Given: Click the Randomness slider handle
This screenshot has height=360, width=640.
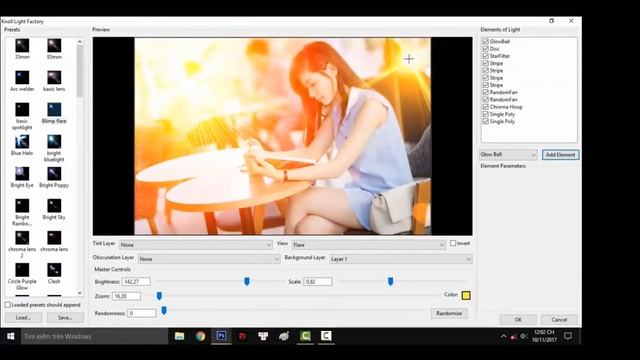Looking at the screenshot, I should pyautogui.click(x=164, y=311).
